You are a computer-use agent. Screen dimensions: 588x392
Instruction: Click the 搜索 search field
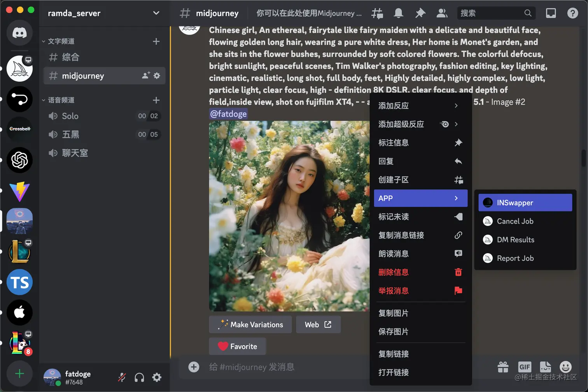(x=496, y=13)
